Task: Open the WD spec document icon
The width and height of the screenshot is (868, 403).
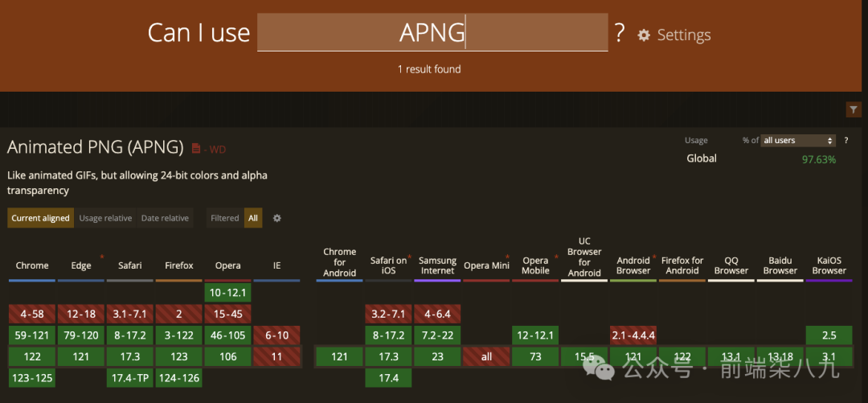Action: [196, 149]
